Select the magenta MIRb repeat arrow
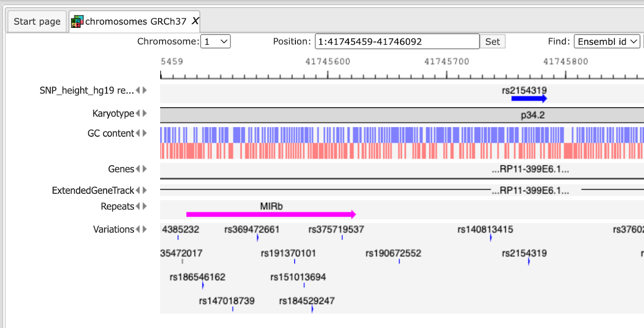The image size is (644, 328). [x=271, y=214]
